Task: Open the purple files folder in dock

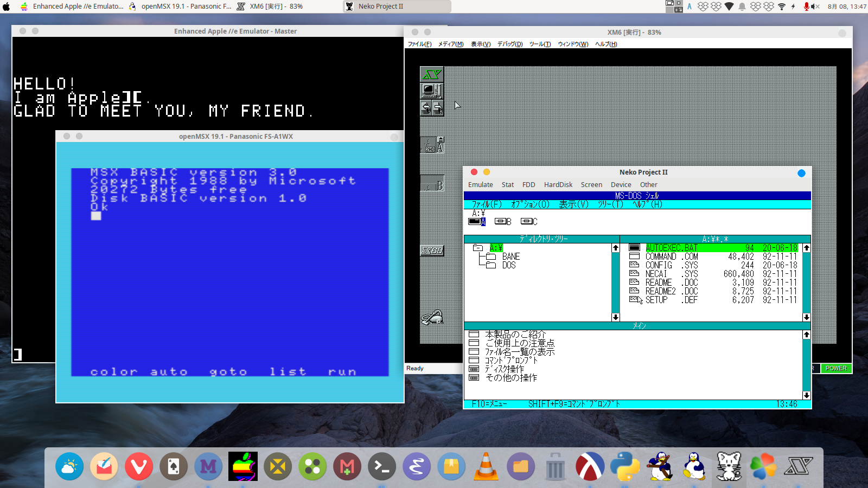Action: click(521, 466)
